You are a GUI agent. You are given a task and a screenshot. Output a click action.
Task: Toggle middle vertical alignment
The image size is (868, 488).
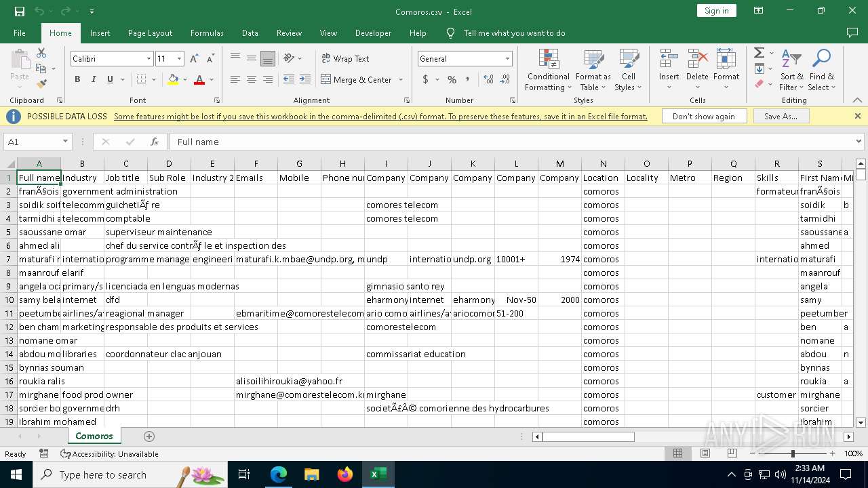pyautogui.click(x=252, y=58)
